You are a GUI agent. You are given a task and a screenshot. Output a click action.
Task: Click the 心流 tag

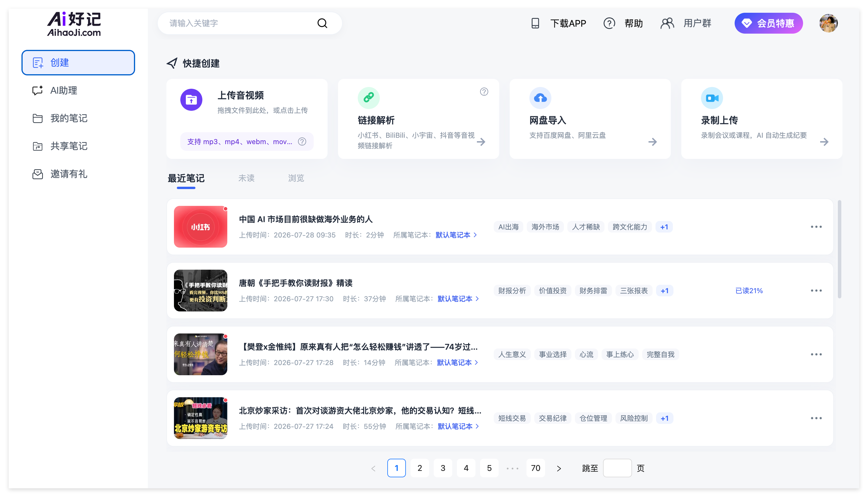pos(586,355)
